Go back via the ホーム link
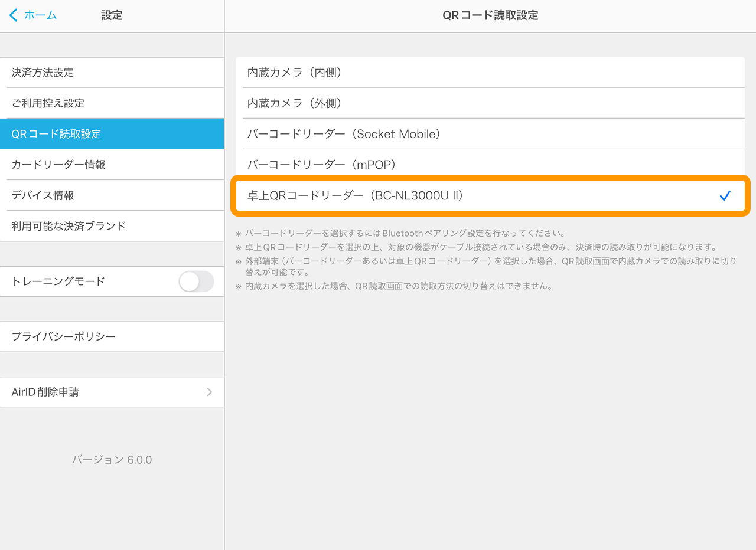The image size is (756, 550). 40,15
